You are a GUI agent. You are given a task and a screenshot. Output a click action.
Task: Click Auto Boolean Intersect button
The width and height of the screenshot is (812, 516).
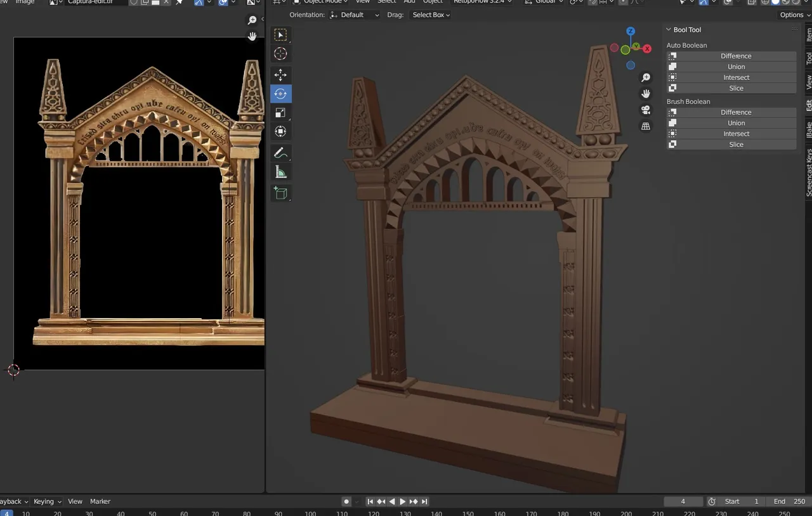[x=731, y=77]
